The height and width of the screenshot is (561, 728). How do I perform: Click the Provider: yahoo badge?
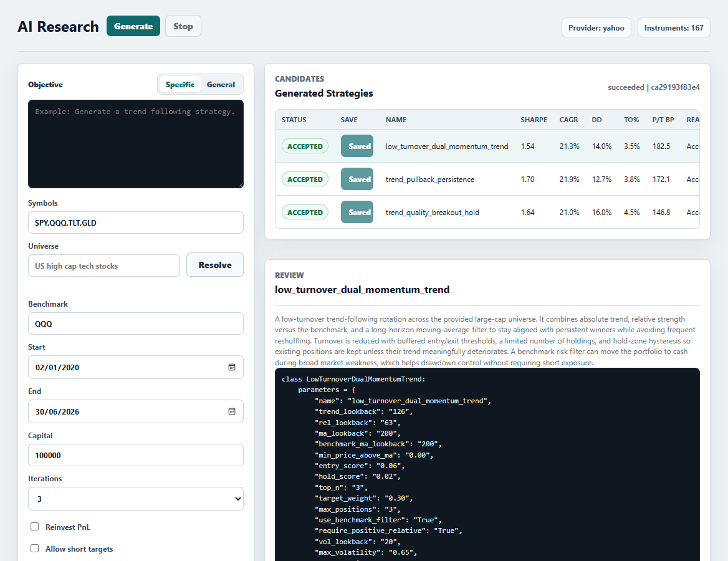pyautogui.click(x=596, y=28)
